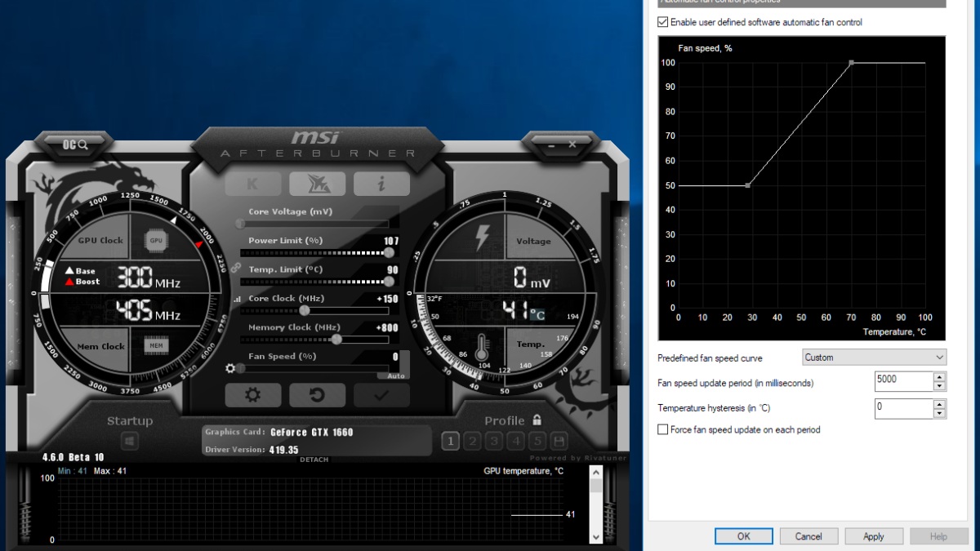This screenshot has width=980, height=551.
Task: Click the fan settings gear beside Fan Speed
Action: (x=230, y=368)
